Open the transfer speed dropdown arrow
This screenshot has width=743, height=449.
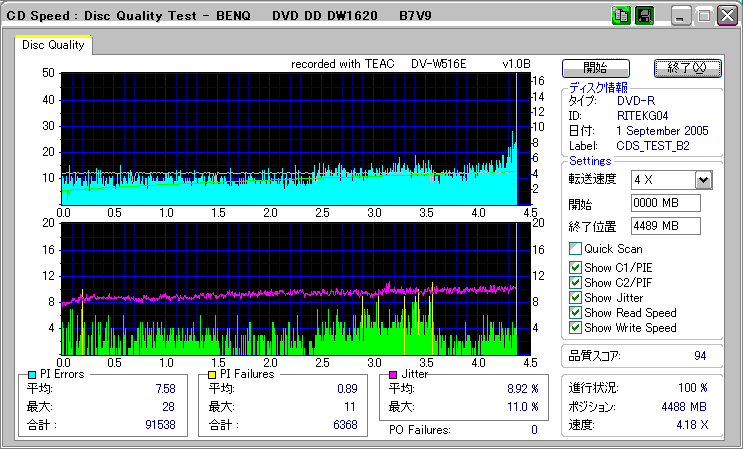click(703, 180)
